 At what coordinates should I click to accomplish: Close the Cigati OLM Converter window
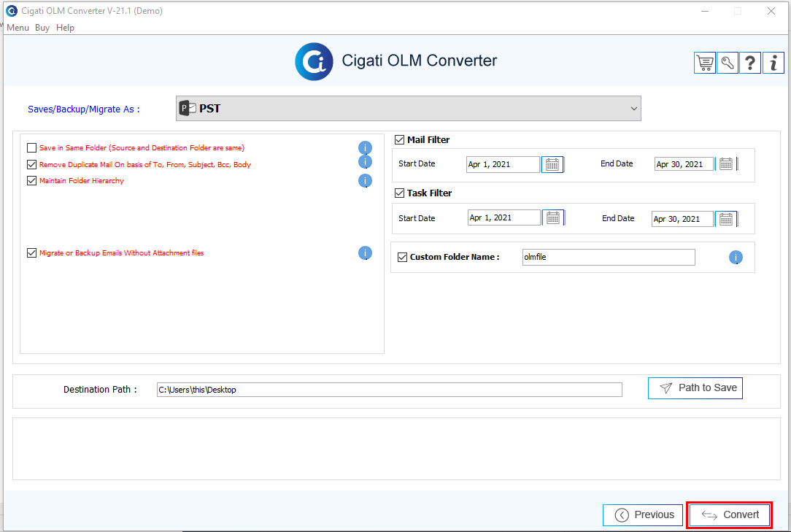point(771,11)
